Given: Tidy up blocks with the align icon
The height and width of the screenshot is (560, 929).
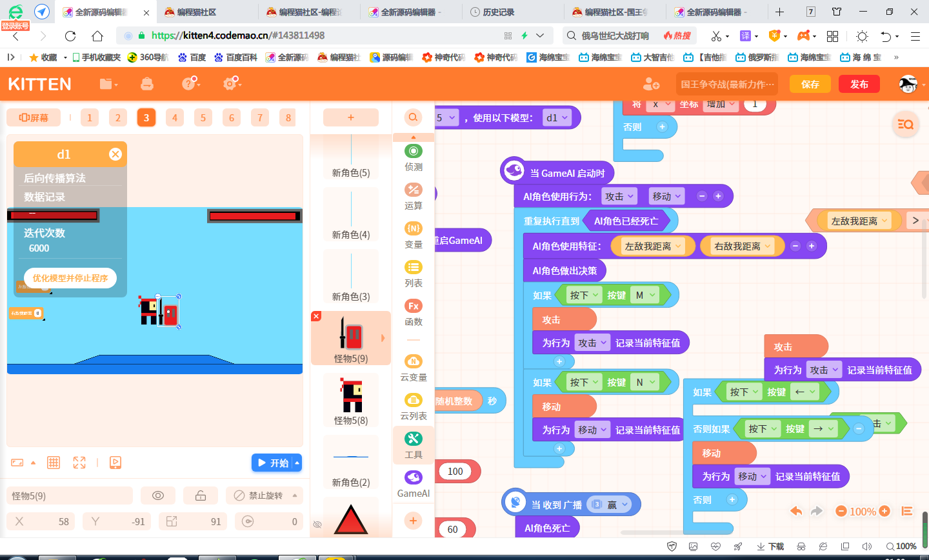Looking at the screenshot, I should [906, 511].
